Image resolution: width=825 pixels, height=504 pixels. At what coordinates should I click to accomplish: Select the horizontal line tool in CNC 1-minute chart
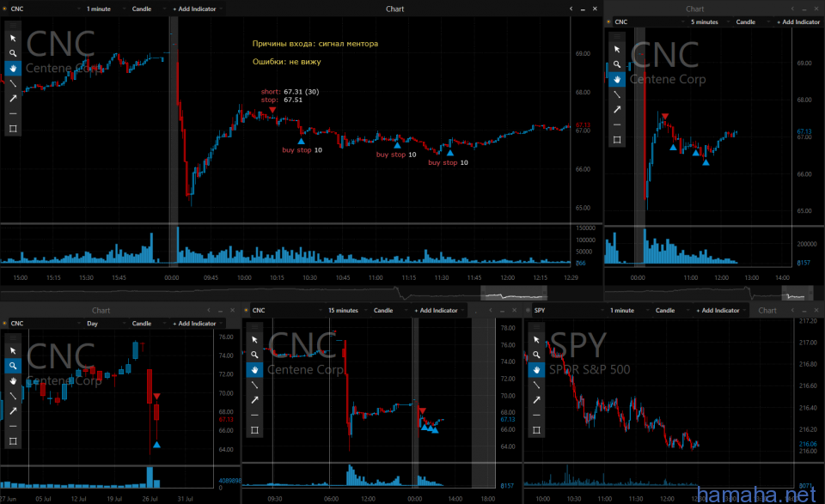13,113
